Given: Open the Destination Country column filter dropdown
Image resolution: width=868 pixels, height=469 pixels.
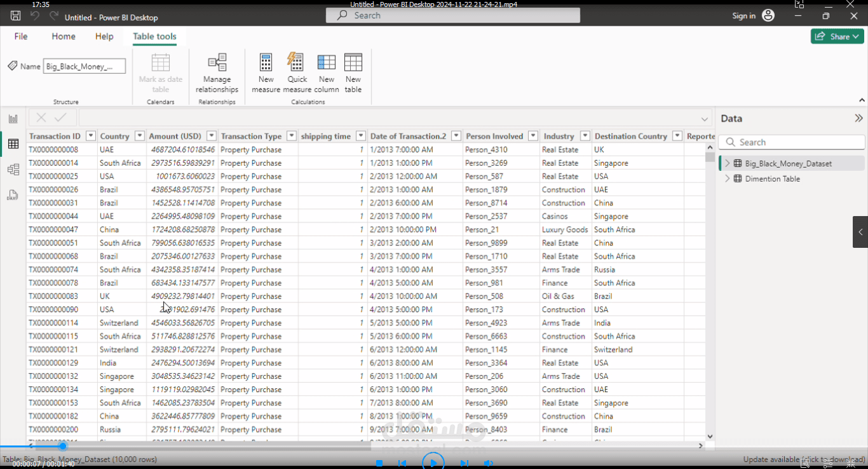Looking at the screenshot, I should click(x=677, y=136).
